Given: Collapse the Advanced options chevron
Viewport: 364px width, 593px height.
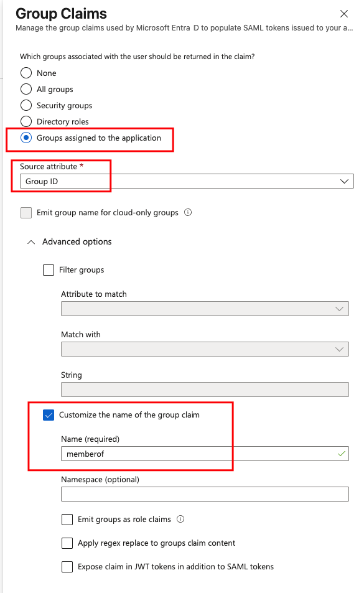Looking at the screenshot, I should point(31,242).
